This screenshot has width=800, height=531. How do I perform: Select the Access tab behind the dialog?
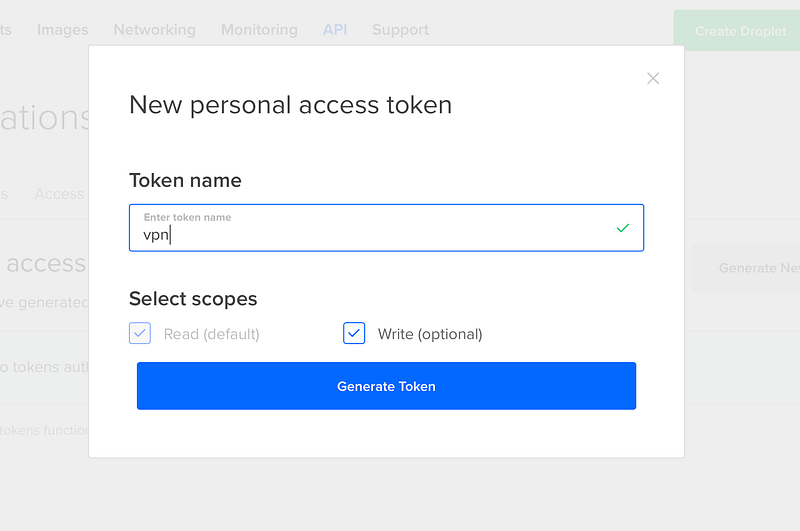pos(60,193)
